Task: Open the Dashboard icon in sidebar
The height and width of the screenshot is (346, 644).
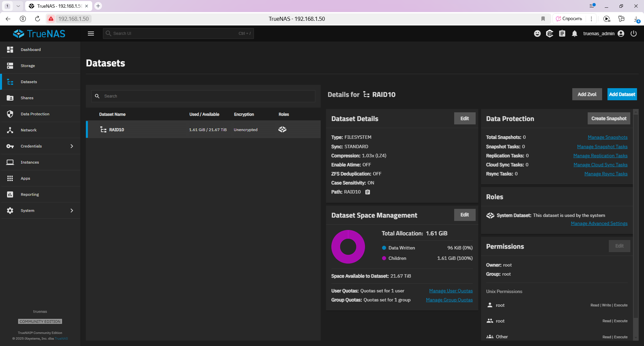Action: pos(10,50)
